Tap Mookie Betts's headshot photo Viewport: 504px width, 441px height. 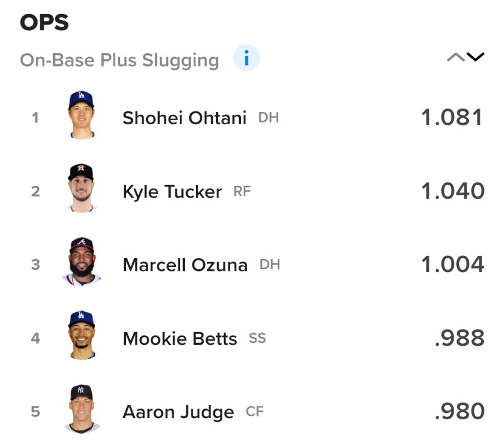click(81, 335)
